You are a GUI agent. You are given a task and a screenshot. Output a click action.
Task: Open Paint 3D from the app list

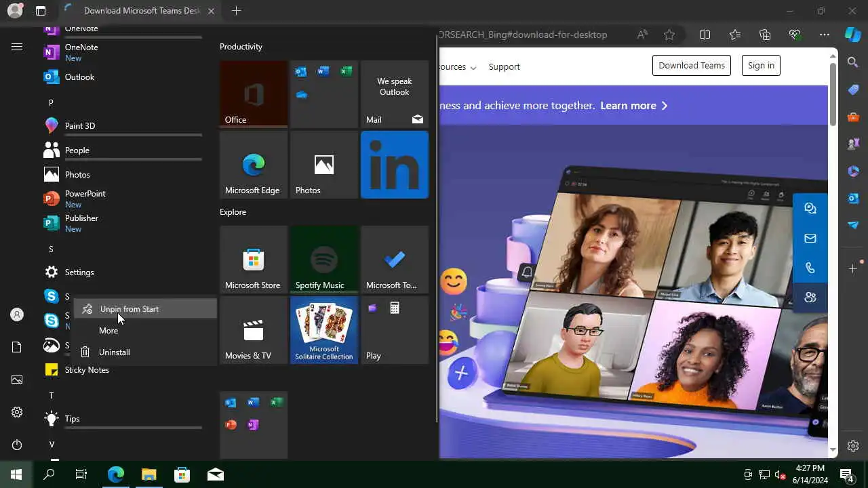point(122,125)
